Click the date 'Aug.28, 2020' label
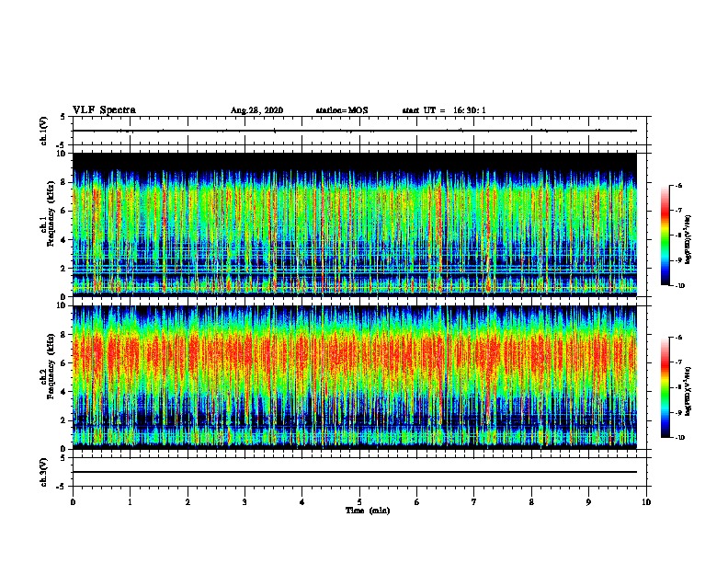The width and height of the screenshot is (728, 563). (256, 110)
